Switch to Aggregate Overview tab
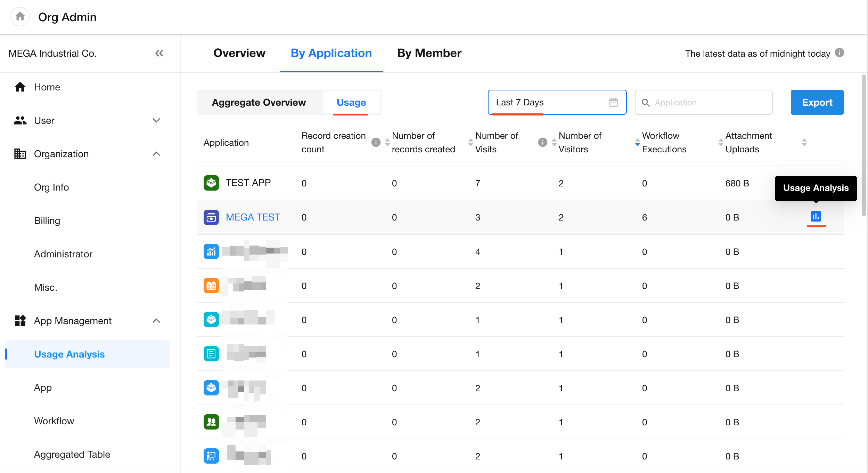 259,102
